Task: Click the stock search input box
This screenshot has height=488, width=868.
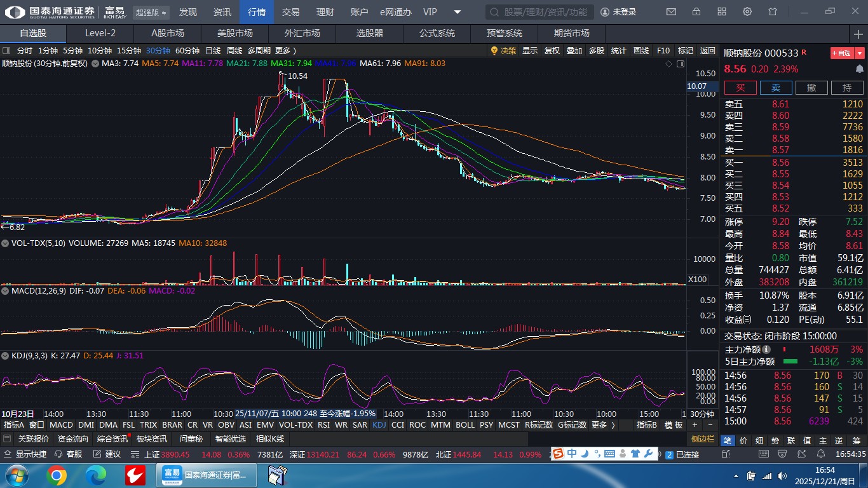Action: [540, 12]
